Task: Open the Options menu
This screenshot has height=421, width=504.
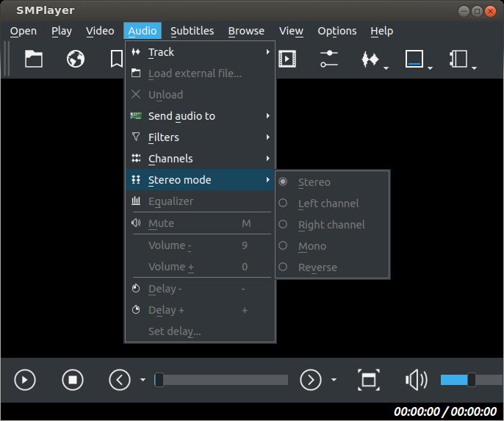Action: [x=336, y=31]
